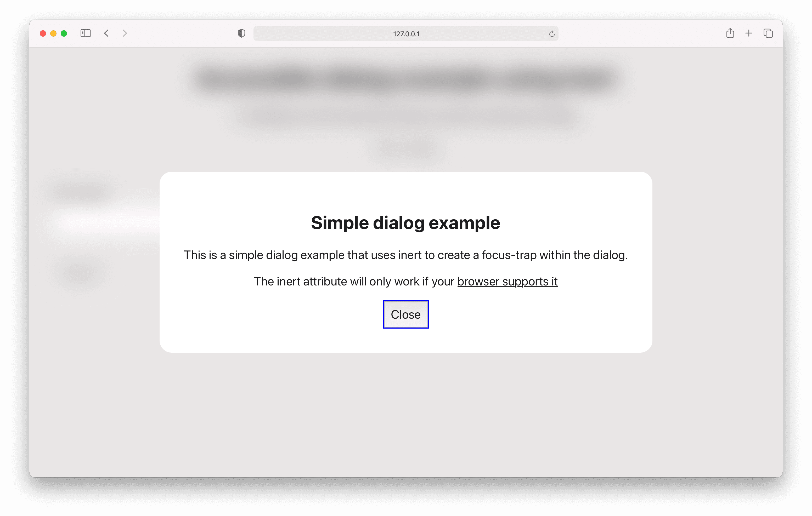Click the Reload page icon
The height and width of the screenshot is (516, 812).
[551, 34]
